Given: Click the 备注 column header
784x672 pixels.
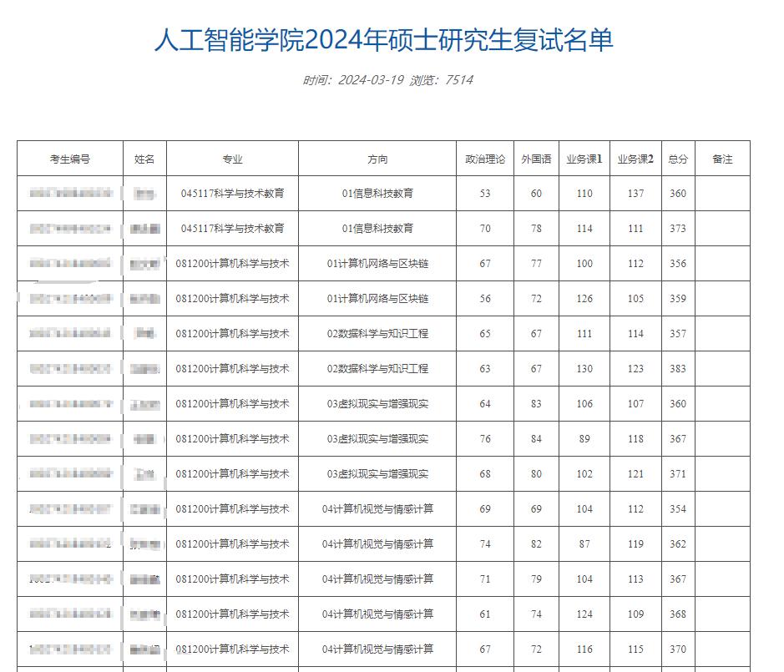Looking at the screenshot, I should coord(722,159).
